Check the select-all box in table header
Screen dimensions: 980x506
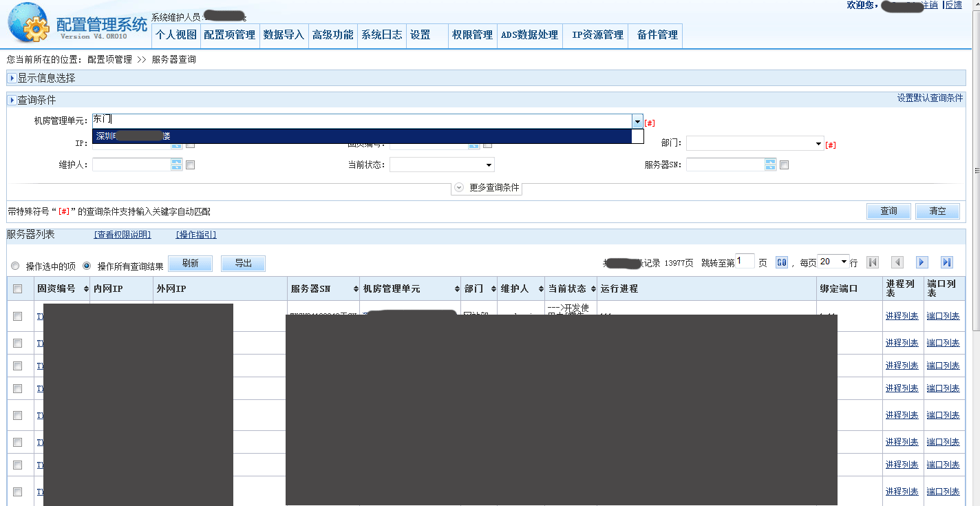18,289
